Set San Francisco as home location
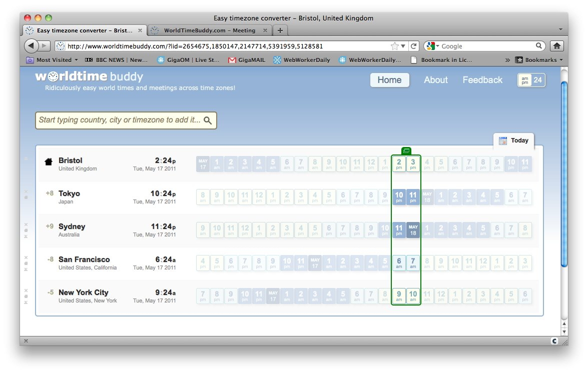 click(x=26, y=263)
